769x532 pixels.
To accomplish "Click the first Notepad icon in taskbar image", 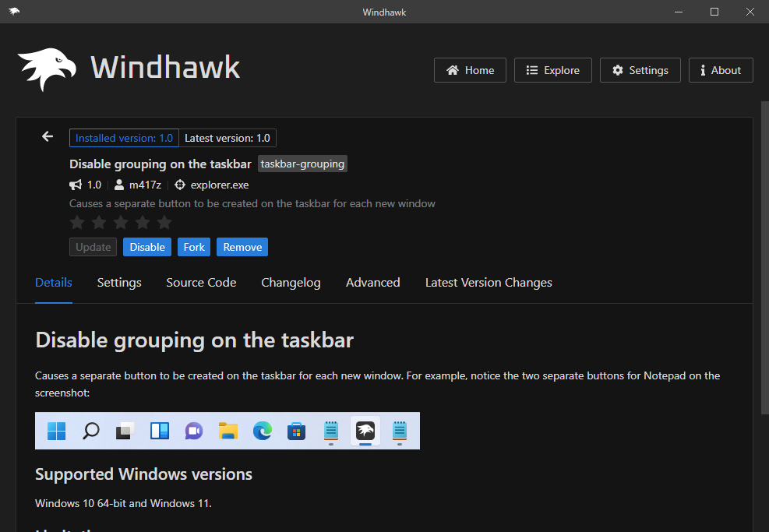I will point(331,431).
